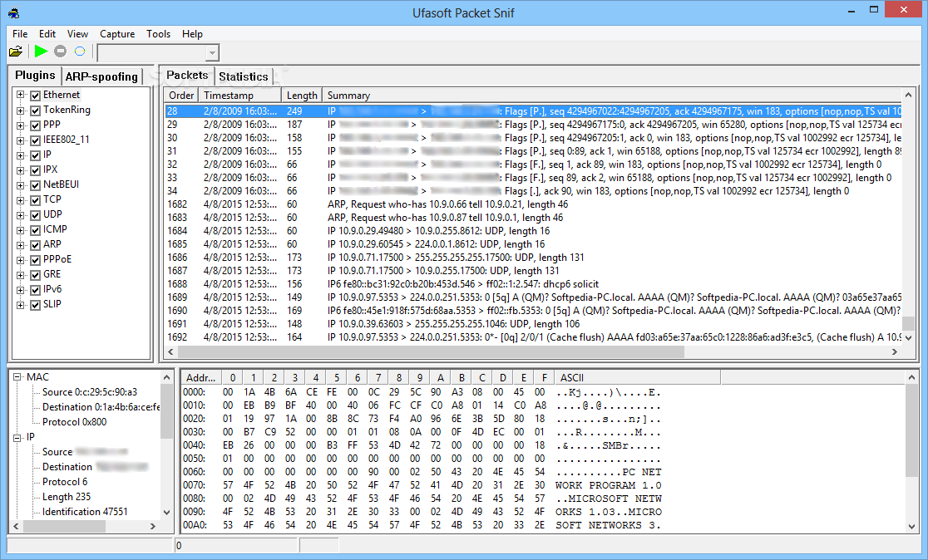The height and width of the screenshot is (560, 928).
Task: Switch to the ARP-spoofing tab
Action: [101, 77]
